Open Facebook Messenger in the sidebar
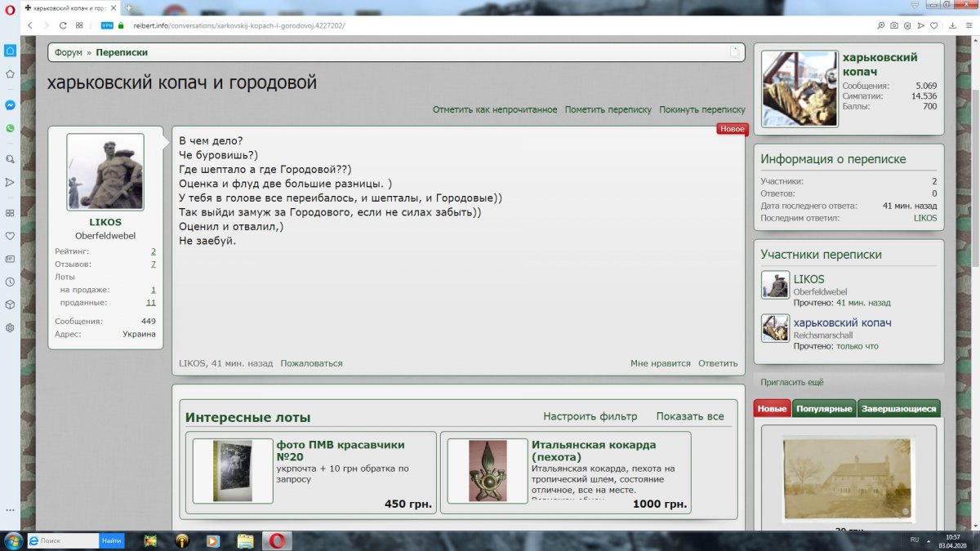 [x=10, y=105]
